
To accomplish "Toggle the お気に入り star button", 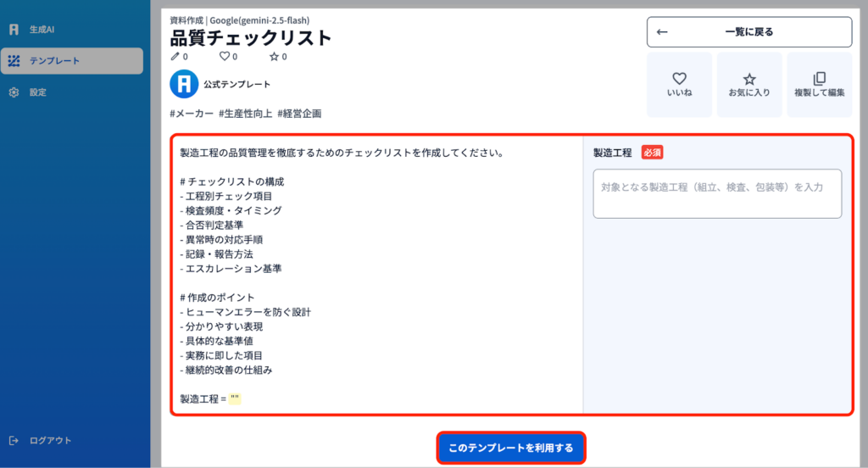I will coord(749,85).
